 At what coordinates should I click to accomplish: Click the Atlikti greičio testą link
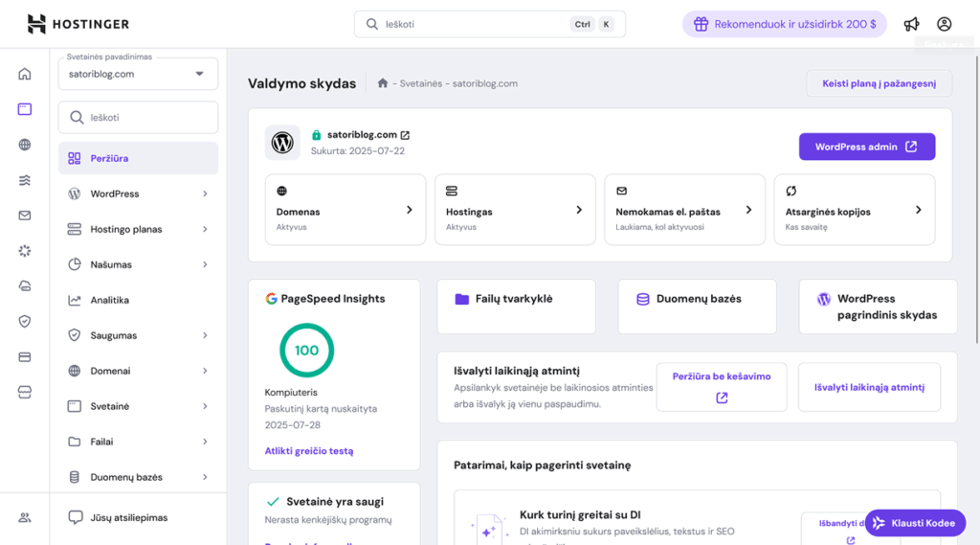309,450
